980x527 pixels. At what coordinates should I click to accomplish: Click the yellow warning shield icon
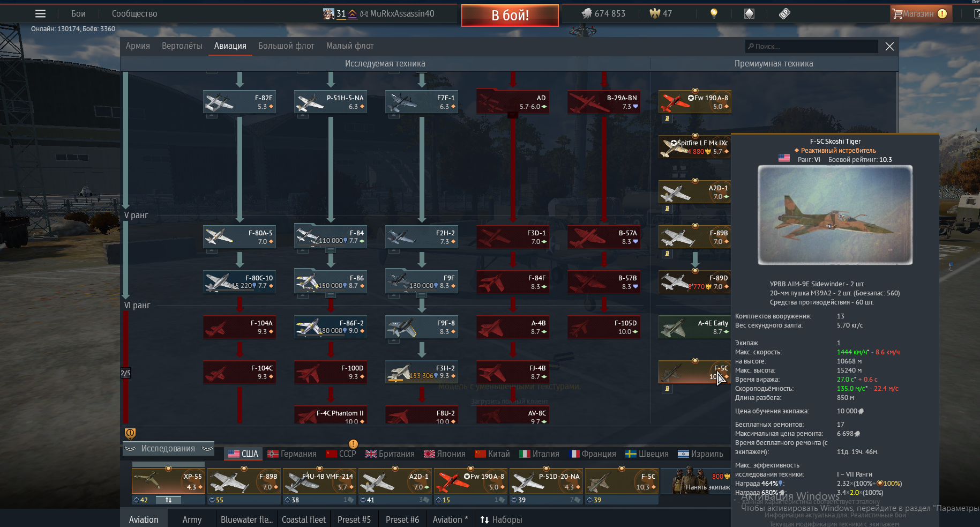coord(130,433)
